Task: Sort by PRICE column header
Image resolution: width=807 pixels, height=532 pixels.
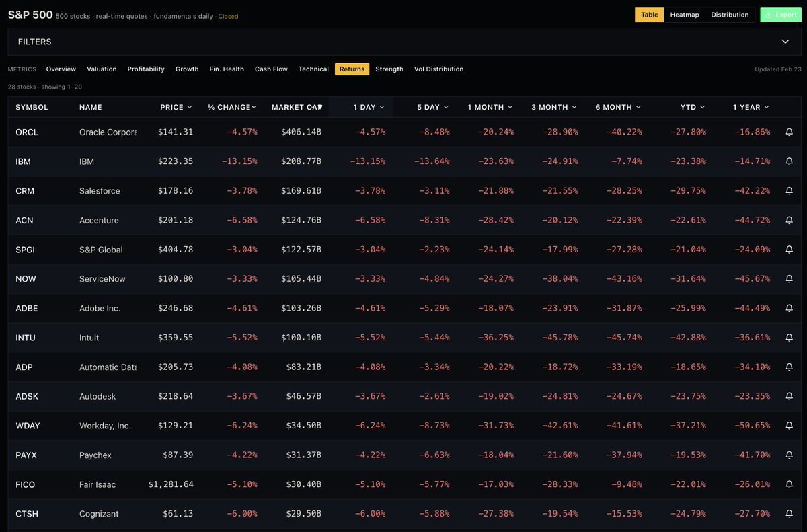Action: (176, 107)
